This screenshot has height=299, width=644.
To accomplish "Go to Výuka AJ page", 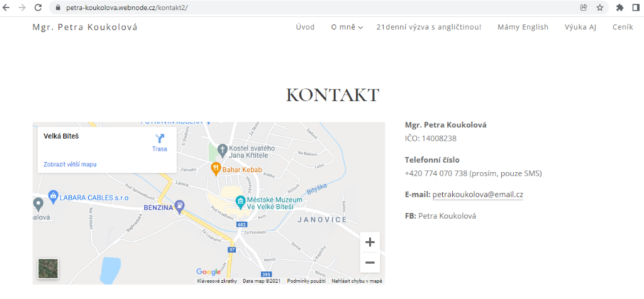I will pyautogui.click(x=580, y=27).
